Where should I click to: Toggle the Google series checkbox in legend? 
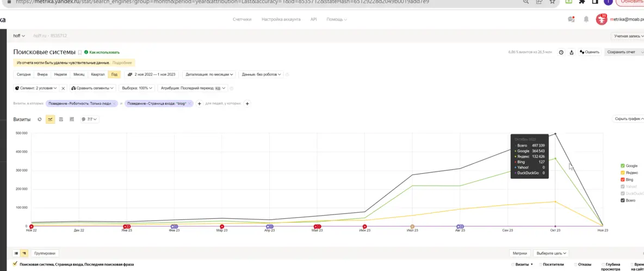coord(623,166)
